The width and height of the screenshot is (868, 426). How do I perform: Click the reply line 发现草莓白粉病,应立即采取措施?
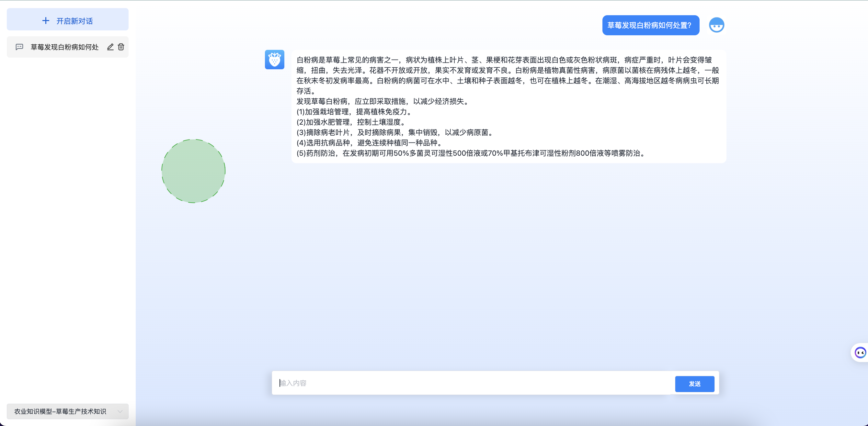pyautogui.click(x=383, y=101)
